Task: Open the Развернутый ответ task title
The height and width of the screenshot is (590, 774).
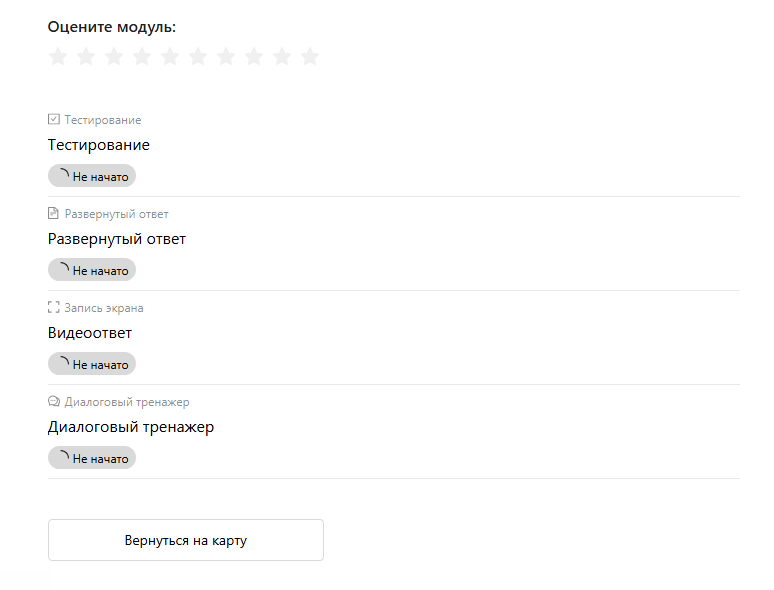Action: pos(117,239)
